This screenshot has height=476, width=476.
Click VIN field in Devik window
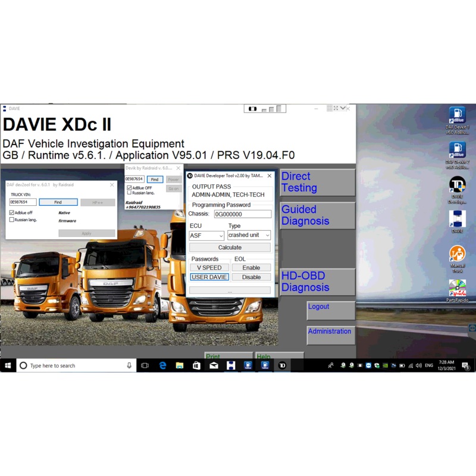pyautogui.click(x=134, y=179)
